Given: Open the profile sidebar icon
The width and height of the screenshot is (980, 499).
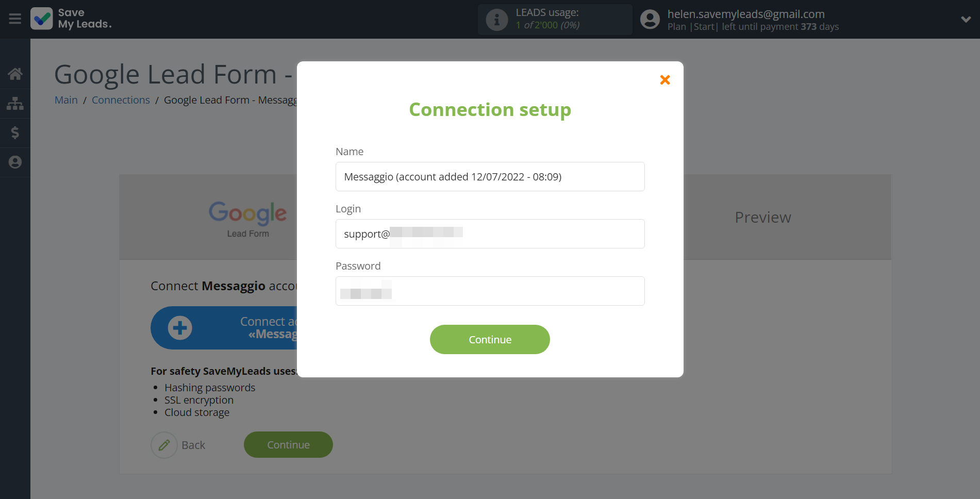Looking at the screenshot, I should point(15,162).
